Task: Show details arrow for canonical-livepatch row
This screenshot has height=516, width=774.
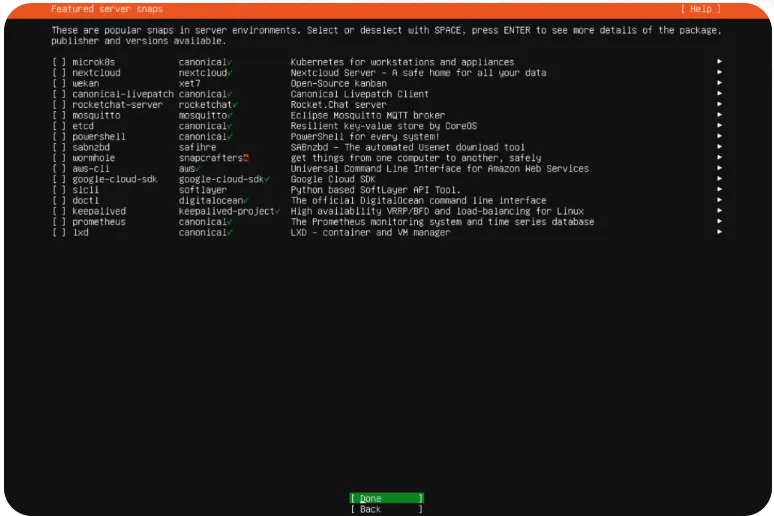Action: [719, 93]
